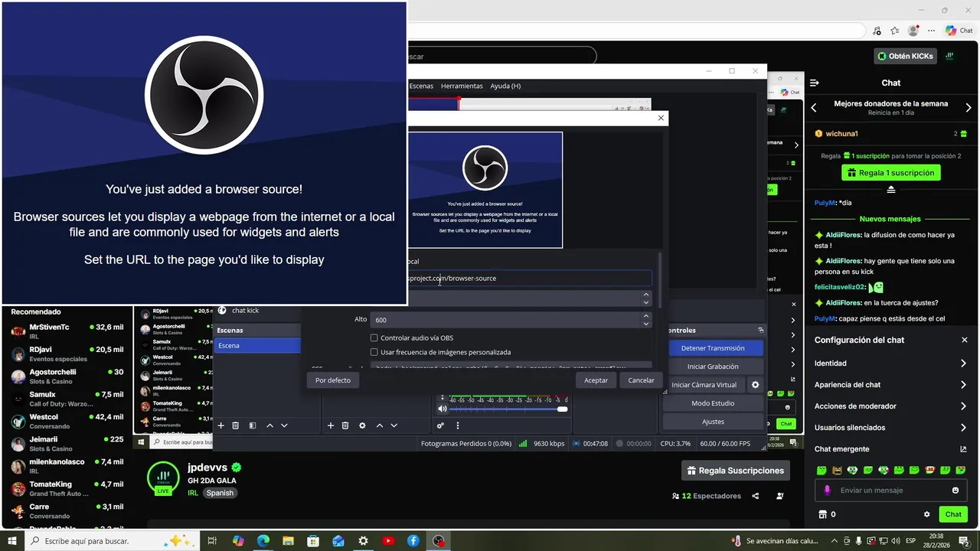Open OBS Ajustes button
Image resolution: width=980 pixels, height=551 pixels.
713,422
